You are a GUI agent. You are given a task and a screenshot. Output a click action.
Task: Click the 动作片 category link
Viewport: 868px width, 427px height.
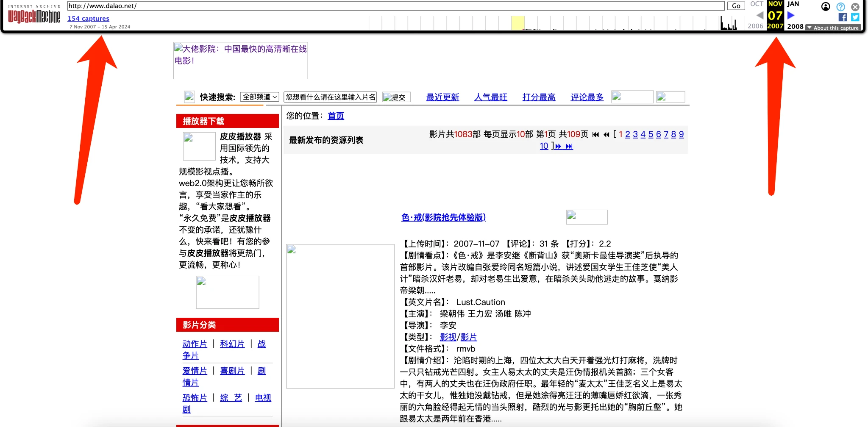coord(195,344)
